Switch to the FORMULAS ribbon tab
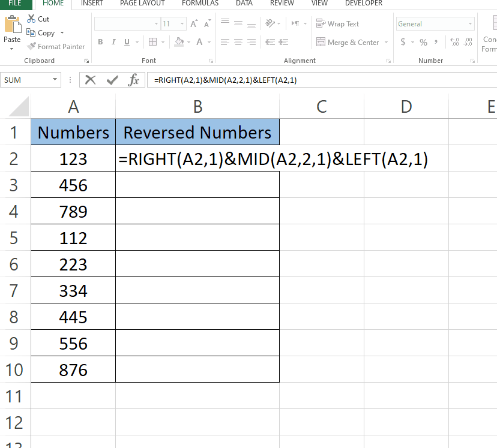 [200, 4]
